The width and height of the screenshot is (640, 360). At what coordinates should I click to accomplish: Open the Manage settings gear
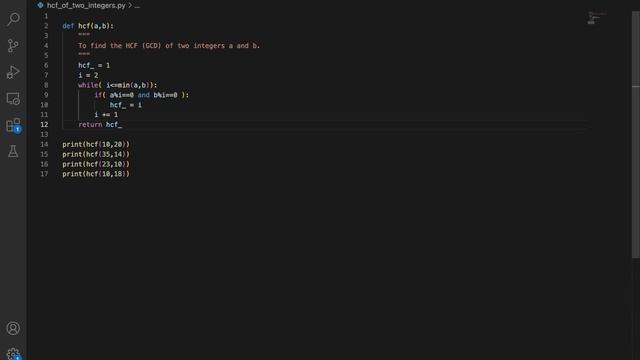coord(13,354)
